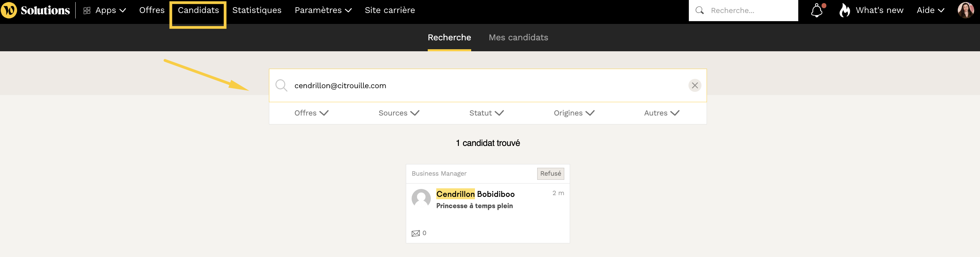The image size is (980, 257).
Task: Click the envelope messages icon on card
Action: pyautogui.click(x=416, y=233)
